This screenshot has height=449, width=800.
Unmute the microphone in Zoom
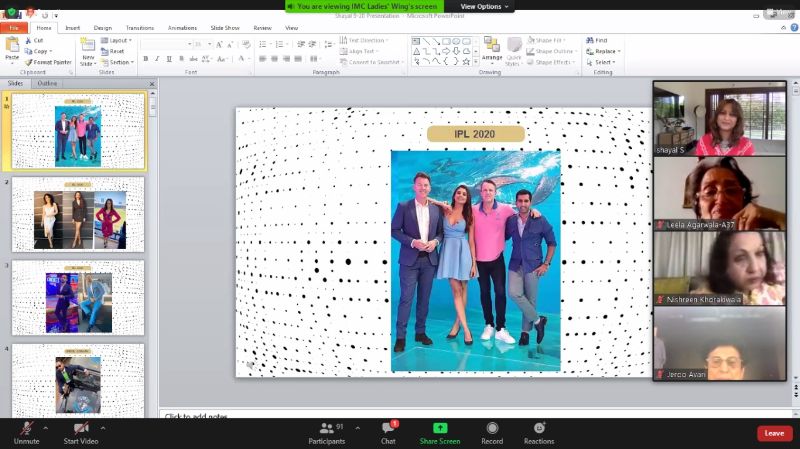point(27,433)
